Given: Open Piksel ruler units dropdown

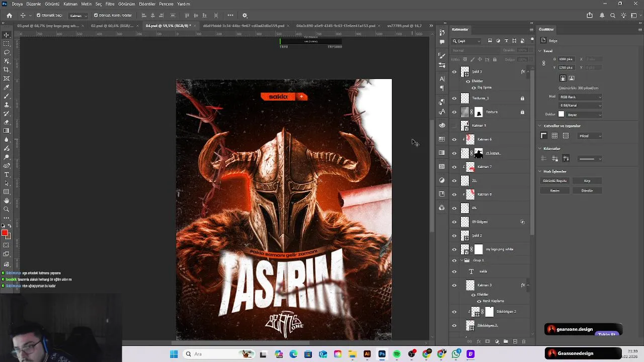Looking at the screenshot, I should 590,136.
